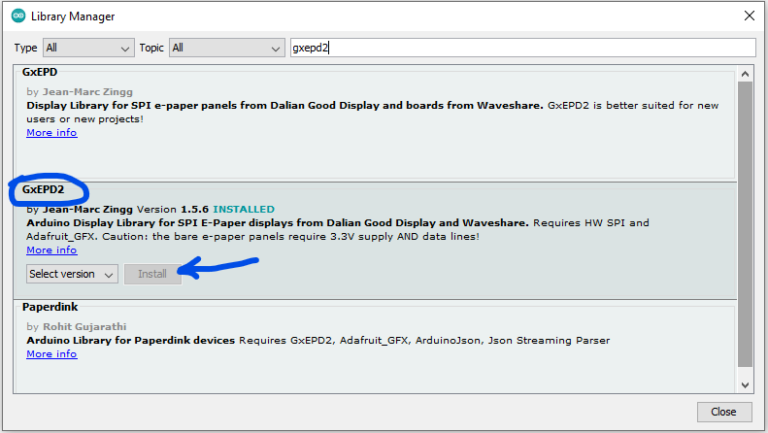Viewport: 768px width, 433px height.
Task: Open More info link for GxEPD2 library
Action: coord(51,250)
